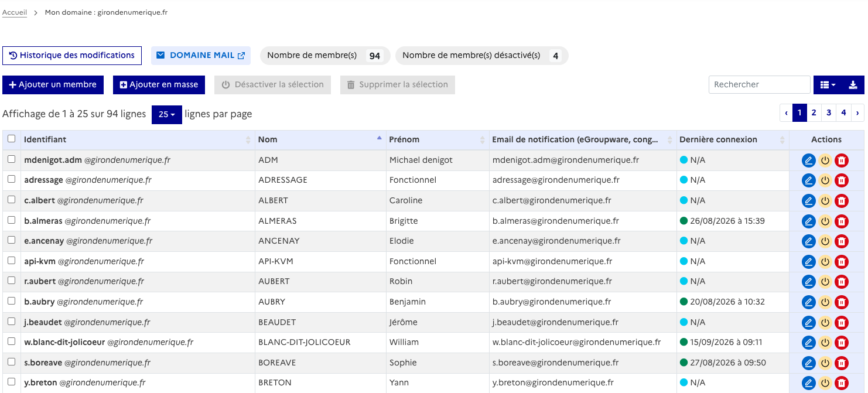The width and height of the screenshot is (868, 393).
Task: Follow the Accueil breadcrumb link
Action: point(15,12)
